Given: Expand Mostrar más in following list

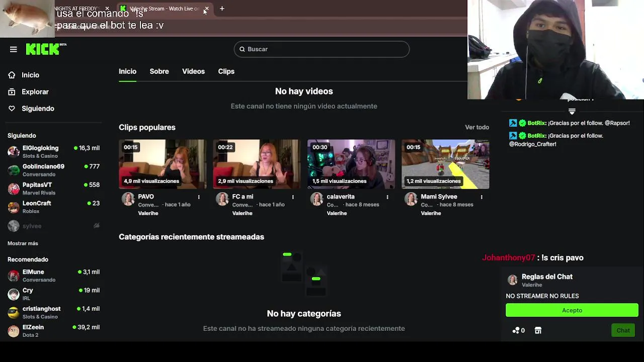Looking at the screenshot, I should [x=23, y=243].
